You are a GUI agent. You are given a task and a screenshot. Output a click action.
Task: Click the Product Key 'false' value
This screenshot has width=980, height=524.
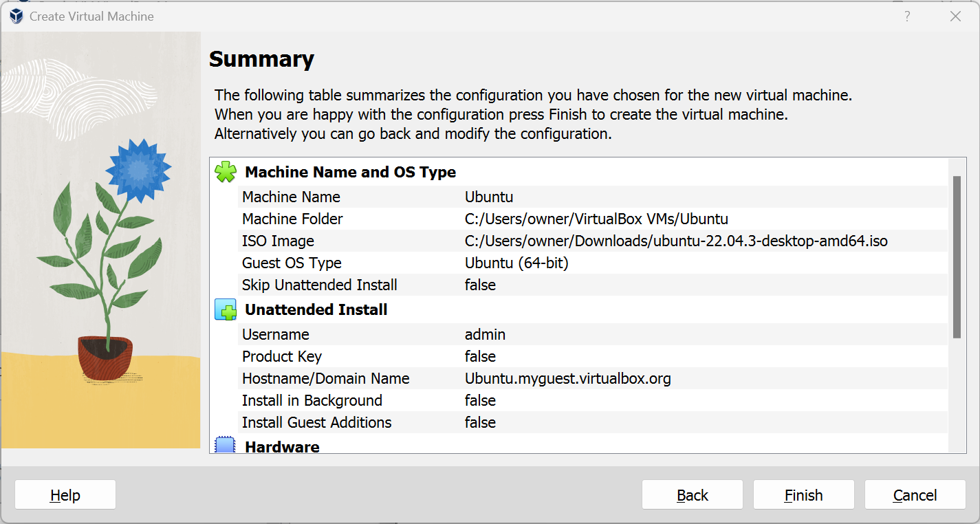coord(480,356)
